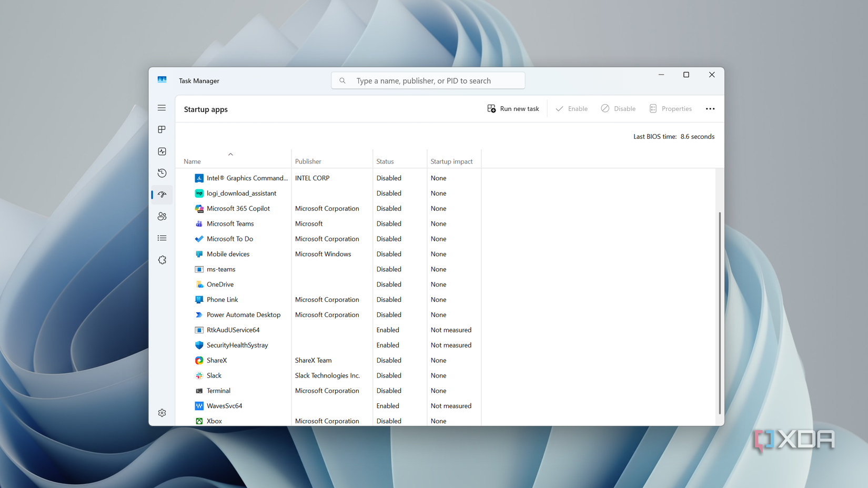Click the SecurityHealthSystray shield icon
This screenshot has width=868, height=488.
199,345
